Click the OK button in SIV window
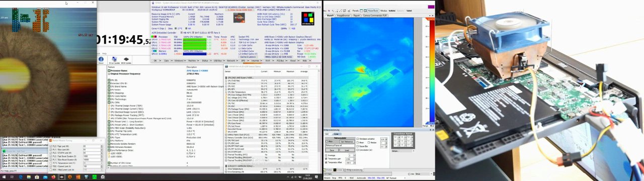The image size is (644, 181). pyautogui.click(x=155, y=61)
